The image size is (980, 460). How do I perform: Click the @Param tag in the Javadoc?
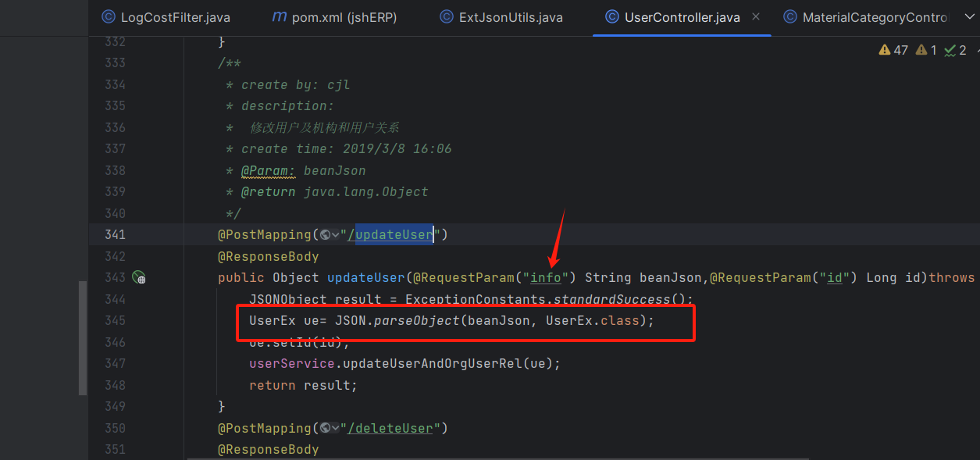pyautogui.click(x=269, y=170)
